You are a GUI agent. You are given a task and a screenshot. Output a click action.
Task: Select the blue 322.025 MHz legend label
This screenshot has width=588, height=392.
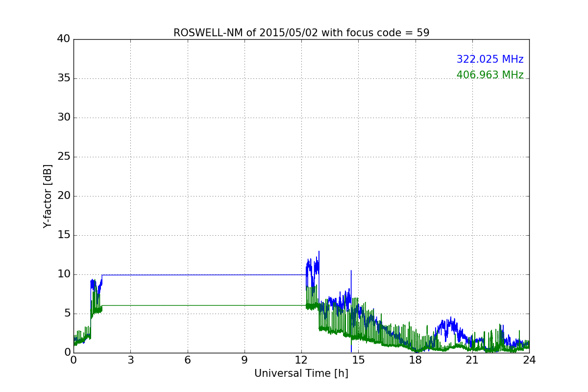(490, 59)
